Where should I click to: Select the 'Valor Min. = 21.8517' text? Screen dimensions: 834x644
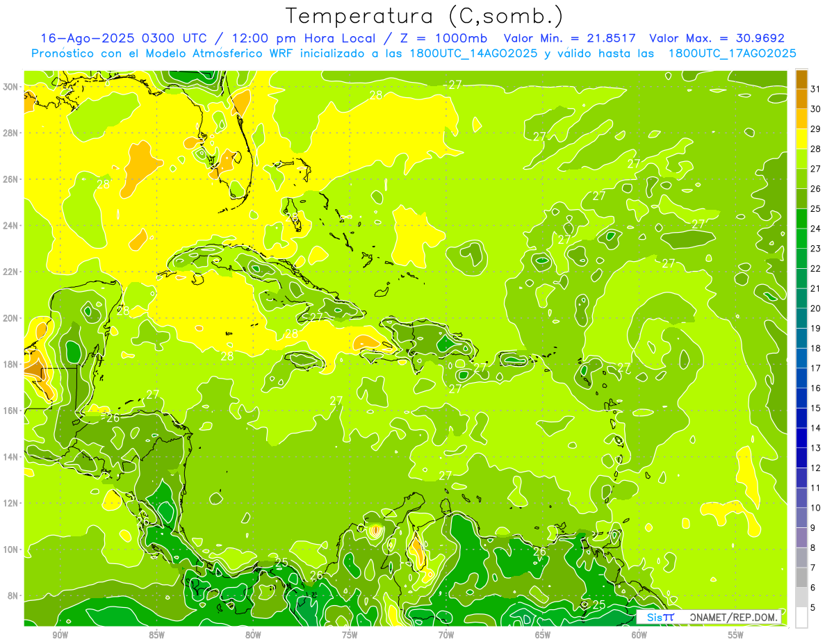(571, 38)
